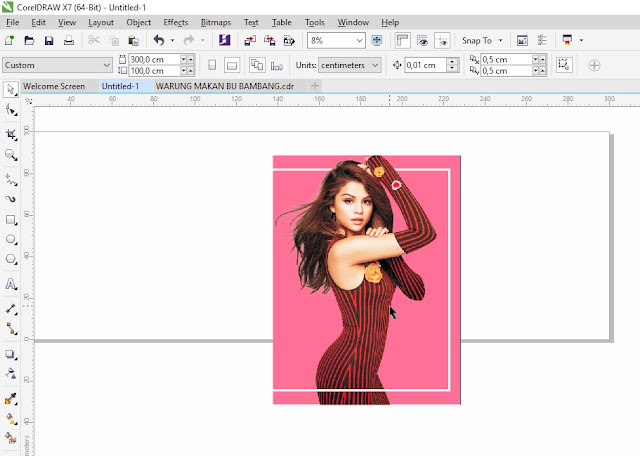Select the Color Eyedropper tool
The image size is (640, 456).
11,399
